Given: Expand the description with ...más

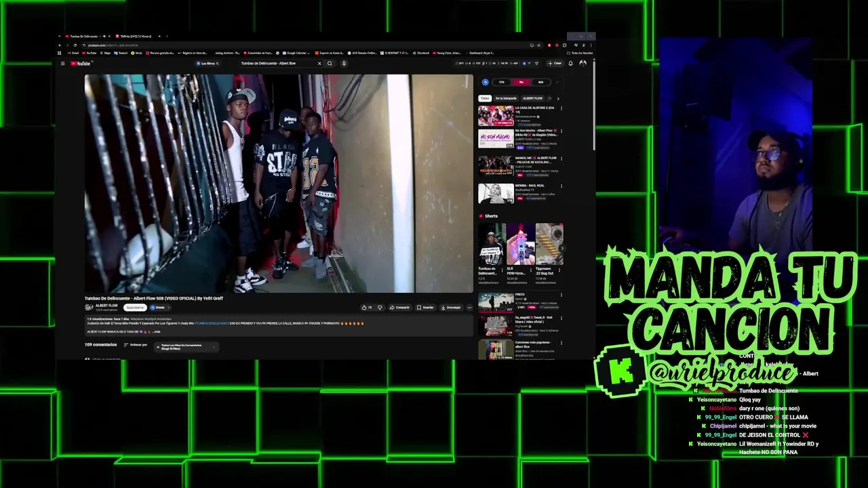Looking at the screenshot, I should pyautogui.click(x=155, y=332).
